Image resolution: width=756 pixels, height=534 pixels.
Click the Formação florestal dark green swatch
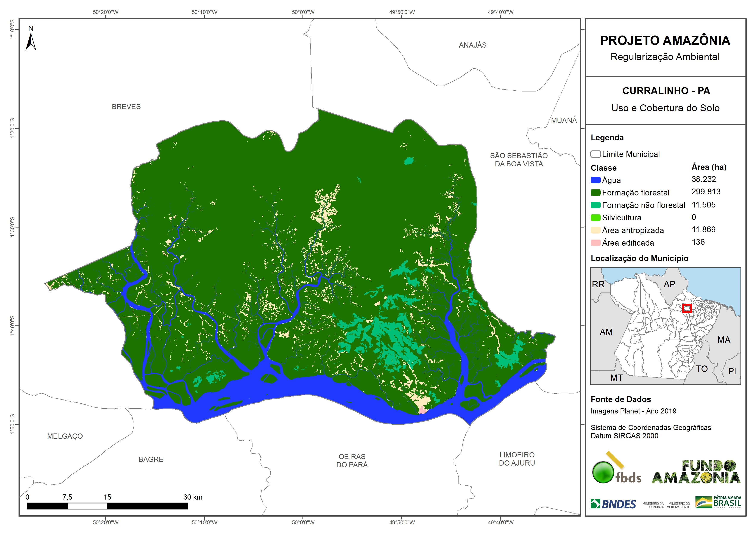tap(595, 192)
